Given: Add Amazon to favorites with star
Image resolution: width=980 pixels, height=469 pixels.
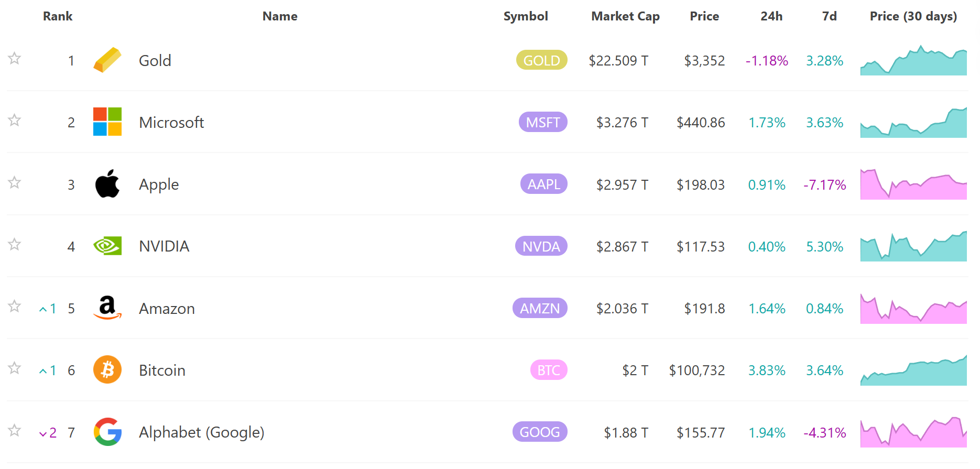Looking at the screenshot, I should 15,306.
